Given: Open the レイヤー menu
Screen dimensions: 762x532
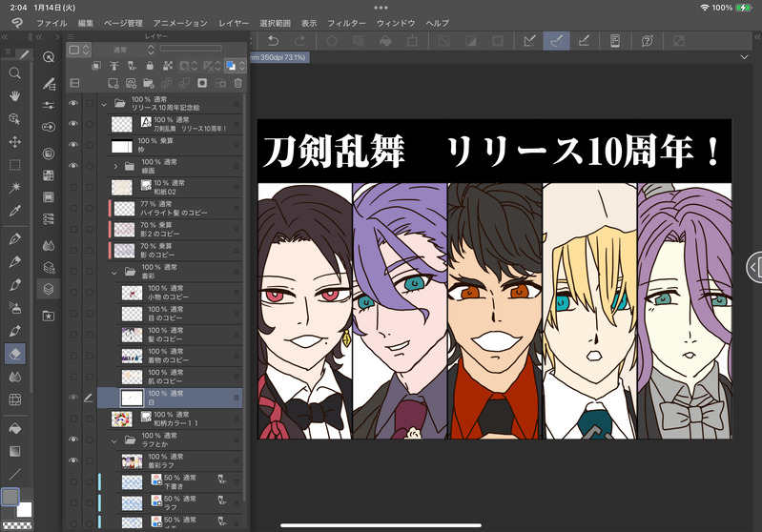Looking at the screenshot, I should click(x=234, y=23).
